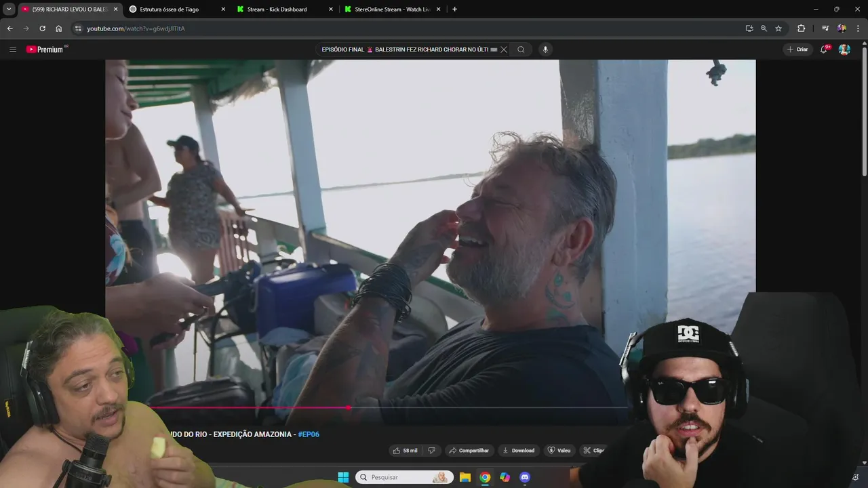Image resolution: width=868 pixels, height=488 pixels.
Task: Start voice search with the microphone
Action: coord(545,49)
